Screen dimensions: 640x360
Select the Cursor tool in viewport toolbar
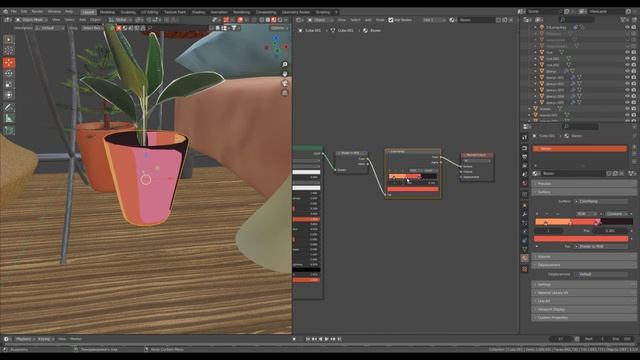9,51
